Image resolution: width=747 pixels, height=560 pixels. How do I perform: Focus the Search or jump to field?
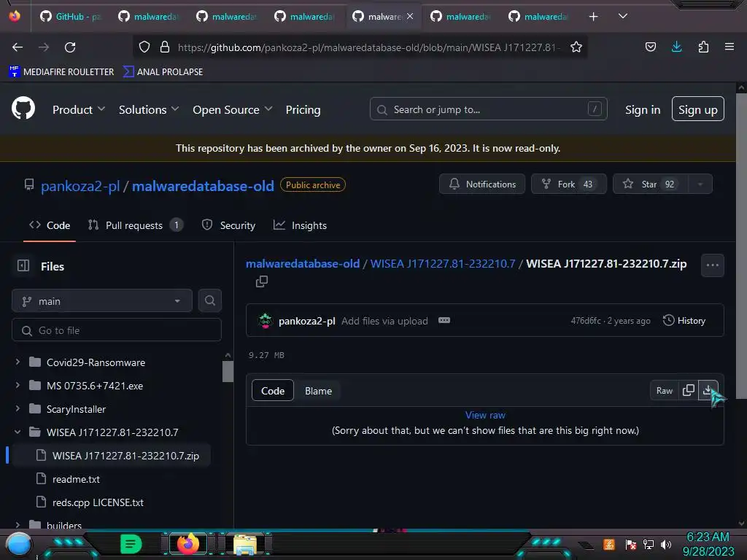click(488, 109)
